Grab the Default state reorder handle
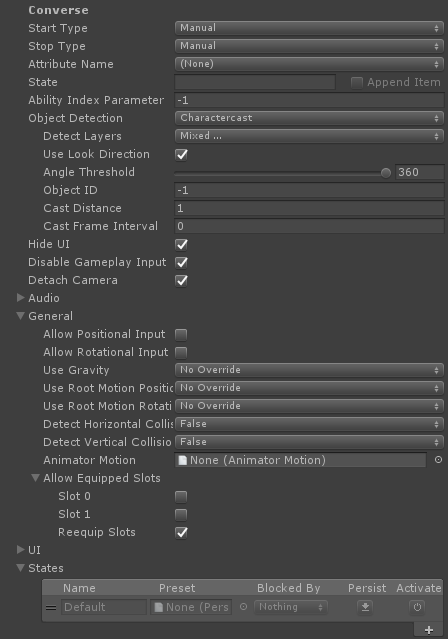 tap(51, 608)
